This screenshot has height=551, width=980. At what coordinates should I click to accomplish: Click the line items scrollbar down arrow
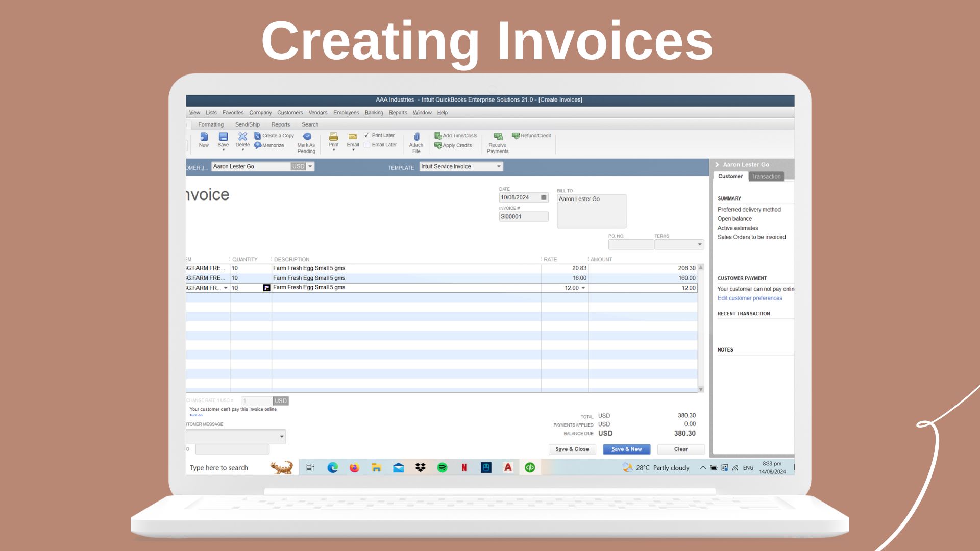click(701, 389)
